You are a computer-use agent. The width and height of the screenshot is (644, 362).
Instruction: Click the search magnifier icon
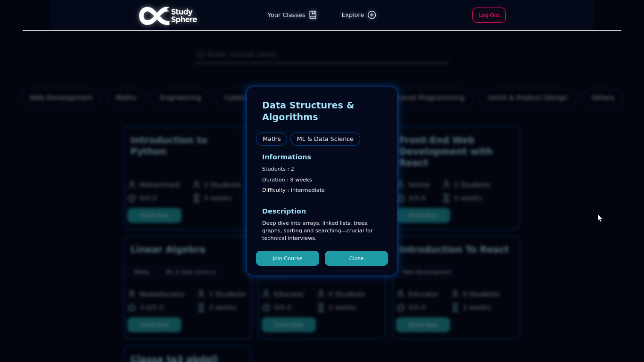tap(201, 55)
